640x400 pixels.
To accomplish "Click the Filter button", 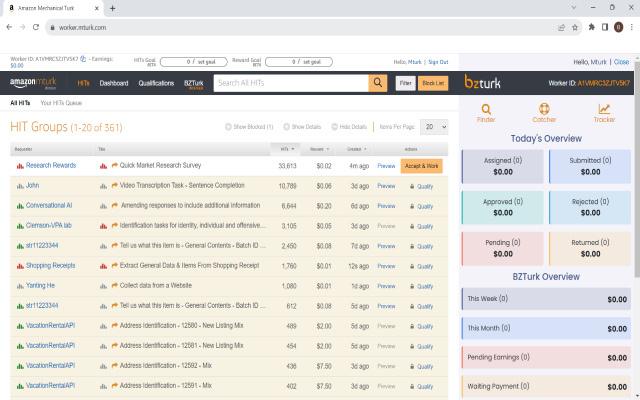I will 405,83.
